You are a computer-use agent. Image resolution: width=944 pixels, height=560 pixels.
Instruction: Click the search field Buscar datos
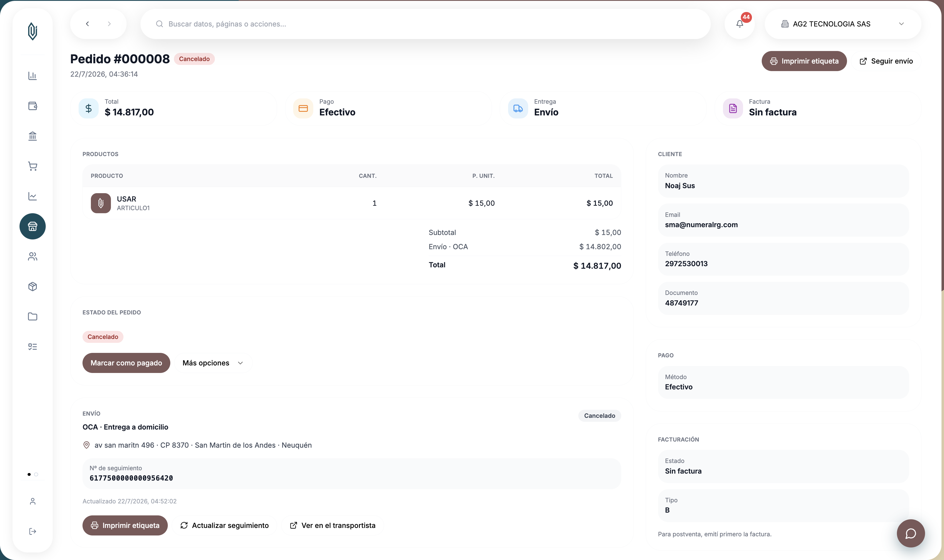[x=425, y=24]
